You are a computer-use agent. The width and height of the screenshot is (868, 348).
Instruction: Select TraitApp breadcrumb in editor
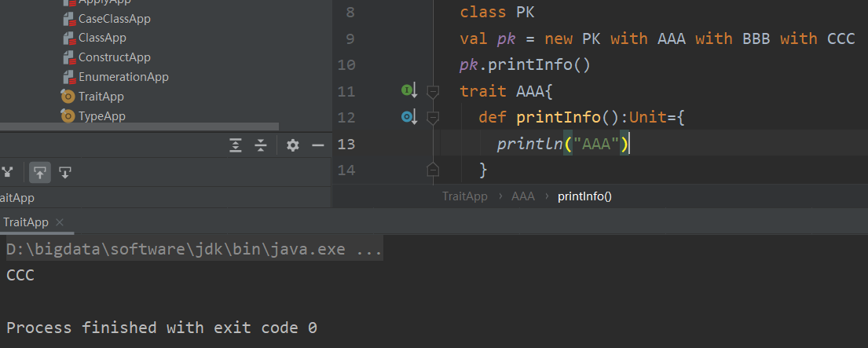tap(465, 196)
